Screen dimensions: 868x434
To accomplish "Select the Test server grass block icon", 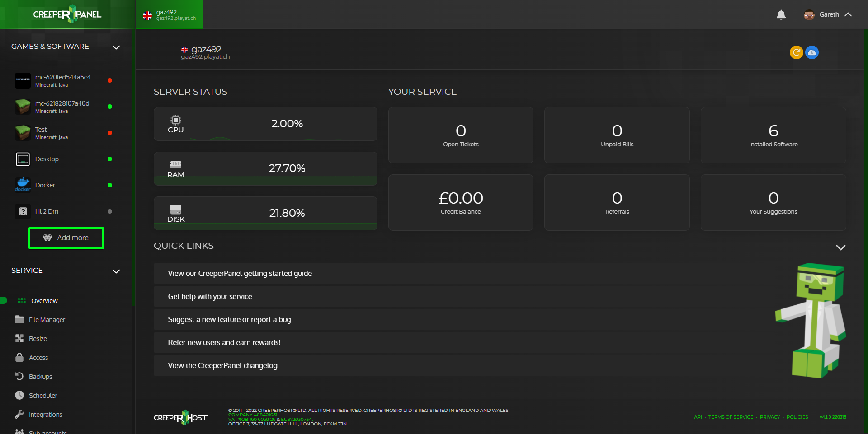I will [23, 133].
